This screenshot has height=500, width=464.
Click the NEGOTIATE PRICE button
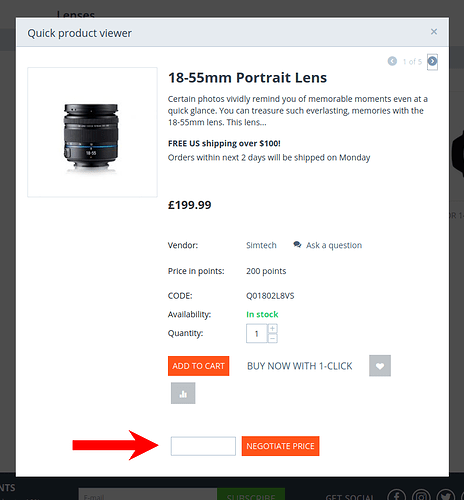click(x=280, y=446)
